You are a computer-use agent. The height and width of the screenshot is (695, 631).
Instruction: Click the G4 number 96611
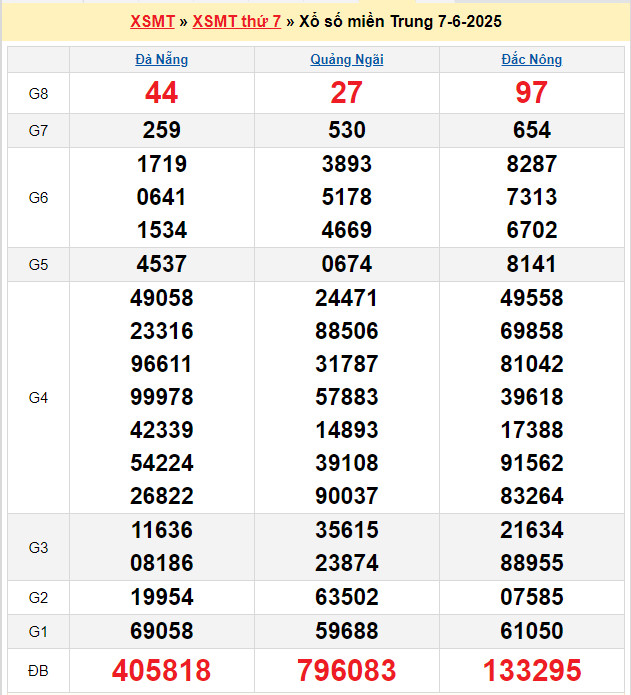(162, 364)
